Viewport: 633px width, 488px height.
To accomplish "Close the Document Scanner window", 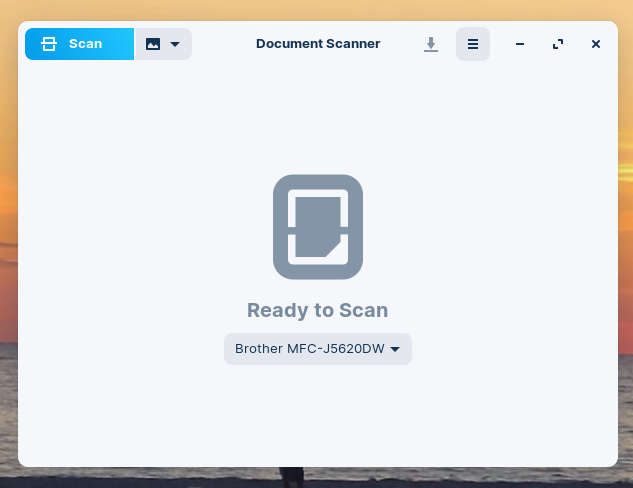I will (595, 44).
